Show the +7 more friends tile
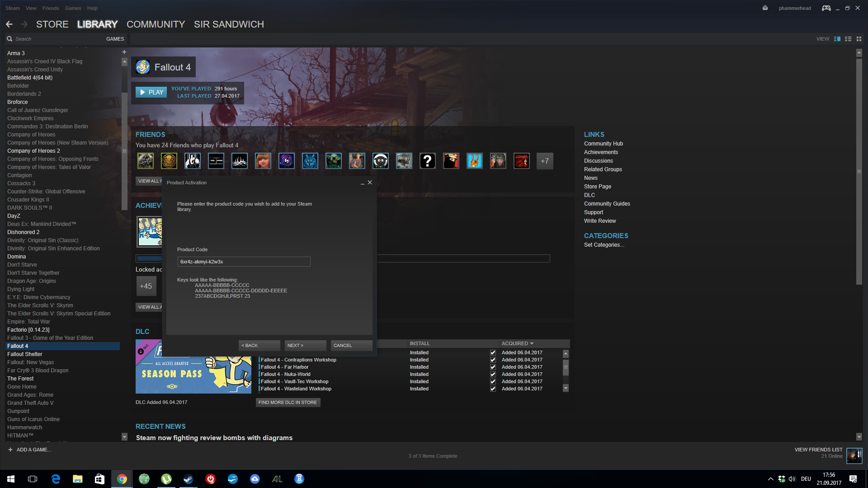The height and width of the screenshot is (488, 868). tap(545, 161)
